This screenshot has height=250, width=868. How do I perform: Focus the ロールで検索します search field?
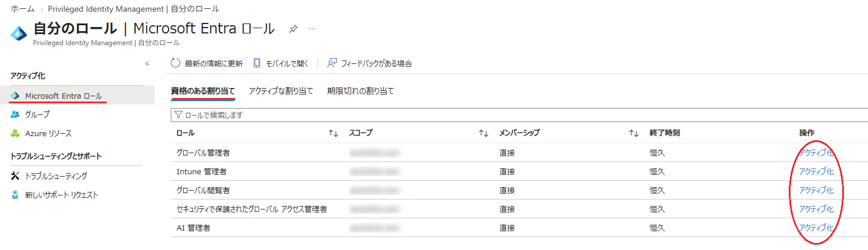(x=519, y=116)
